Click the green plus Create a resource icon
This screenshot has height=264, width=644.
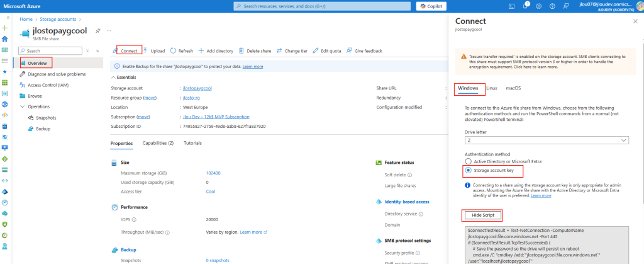pos(5,28)
